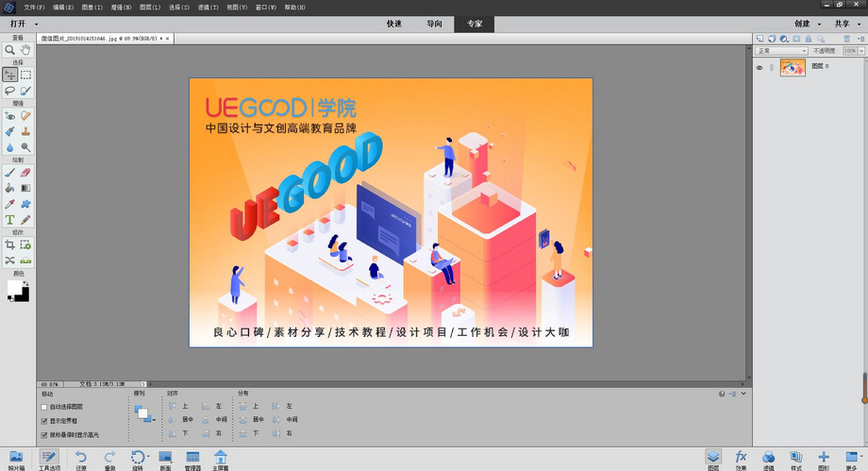Select the Quick Selection brush tool
This screenshot has height=471, width=868.
click(25, 91)
